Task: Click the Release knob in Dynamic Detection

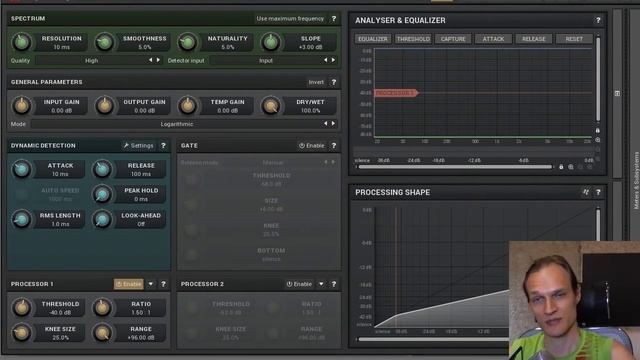Action: point(102,169)
